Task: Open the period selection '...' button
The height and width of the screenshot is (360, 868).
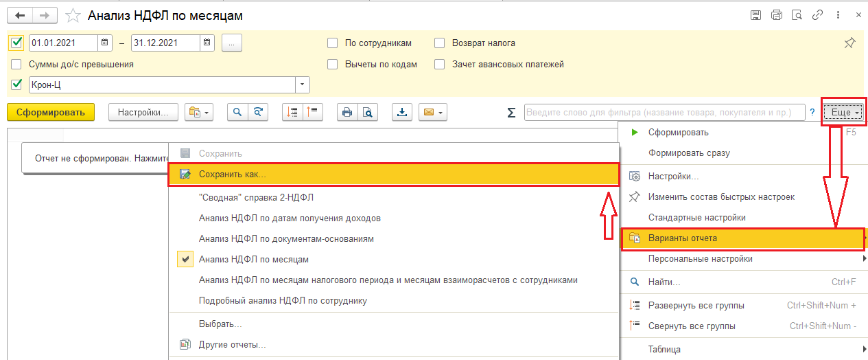Action: (x=232, y=43)
